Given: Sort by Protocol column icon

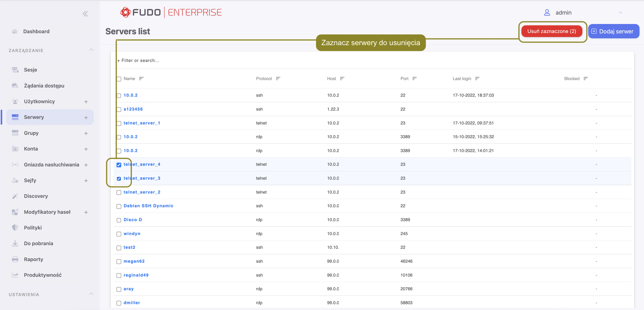Looking at the screenshot, I should pyautogui.click(x=278, y=79).
